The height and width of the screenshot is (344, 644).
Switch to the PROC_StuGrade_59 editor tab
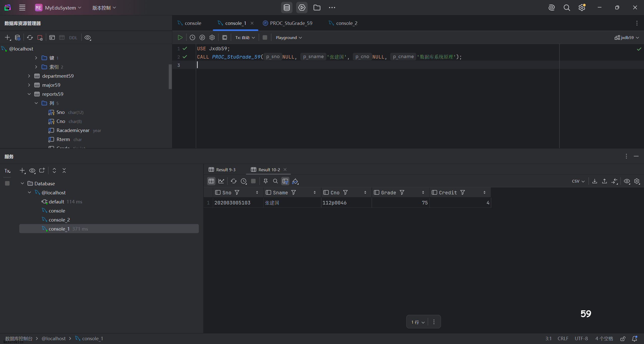click(291, 23)
